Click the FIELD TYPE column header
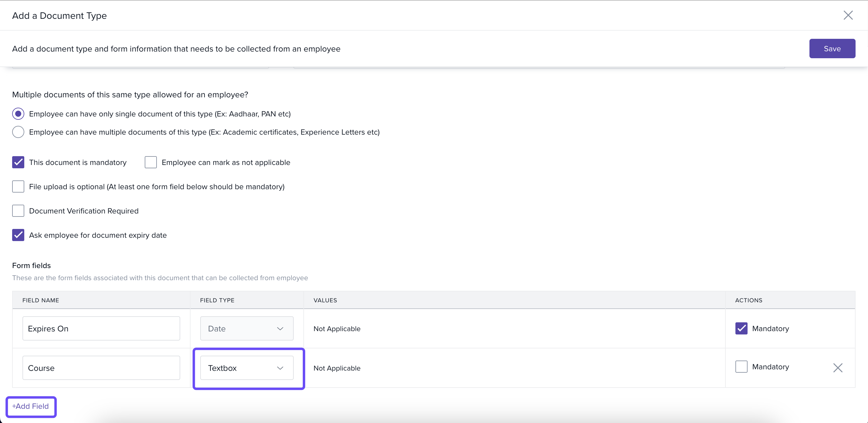 pos(217,300)
